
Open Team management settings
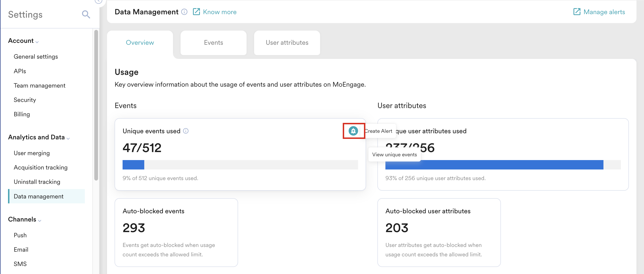40,86
